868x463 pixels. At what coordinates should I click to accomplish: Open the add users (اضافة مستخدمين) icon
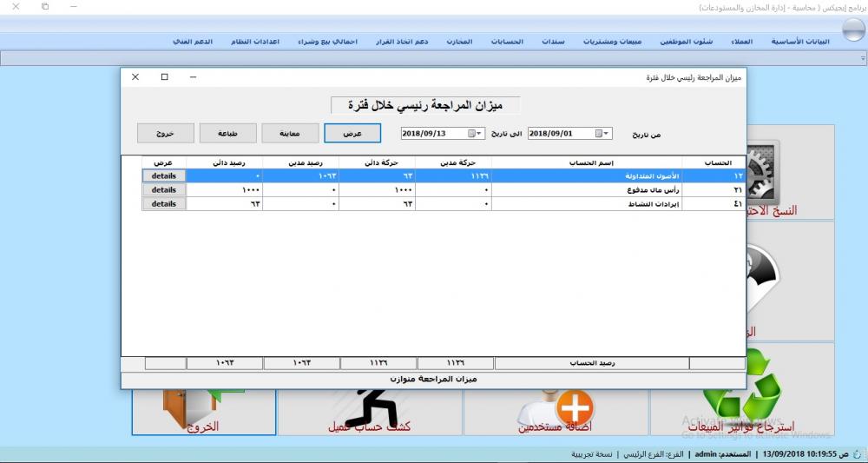click(x=556, y=407)
